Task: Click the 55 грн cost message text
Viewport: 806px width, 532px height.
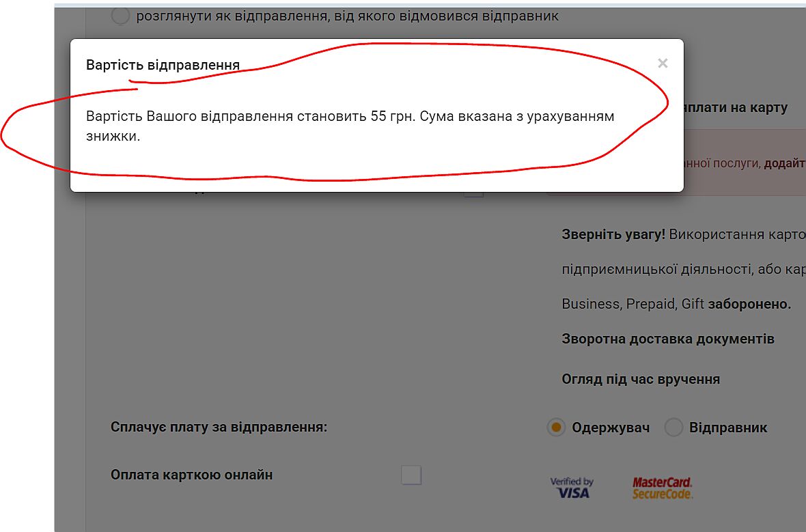Action: pyautogui.click(x=350, y=126)
